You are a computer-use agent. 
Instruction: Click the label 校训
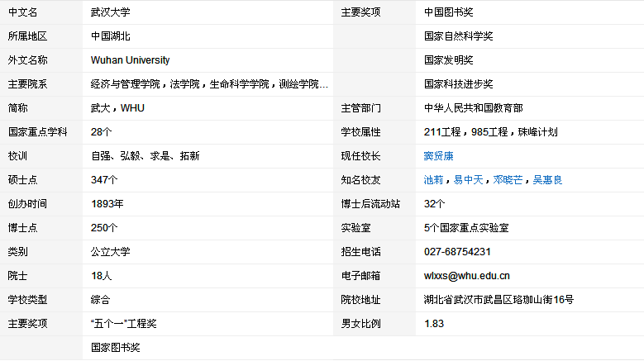(x=17, y=156)
